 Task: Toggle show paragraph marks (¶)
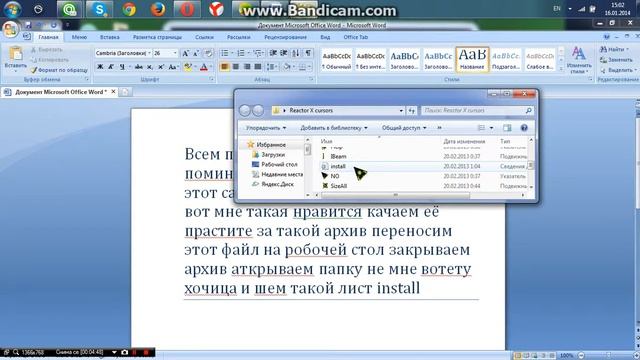click(308, 53)
